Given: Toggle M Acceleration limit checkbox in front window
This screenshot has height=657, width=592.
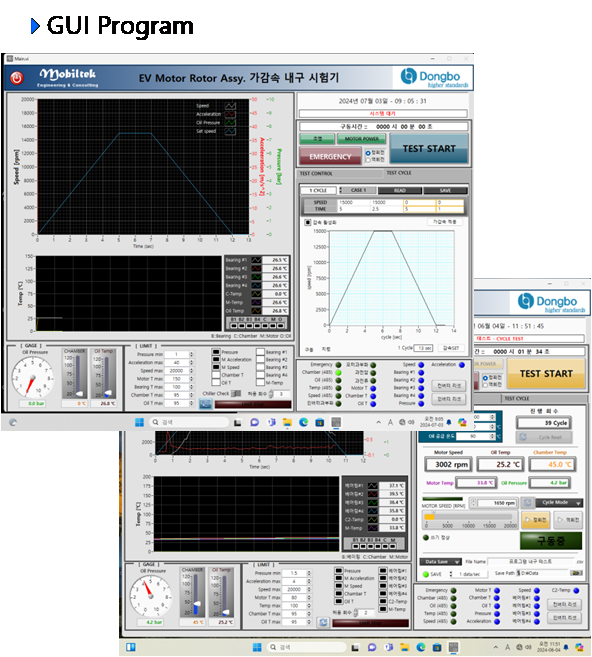Looking at the screenshot, I should click(216, 360).
